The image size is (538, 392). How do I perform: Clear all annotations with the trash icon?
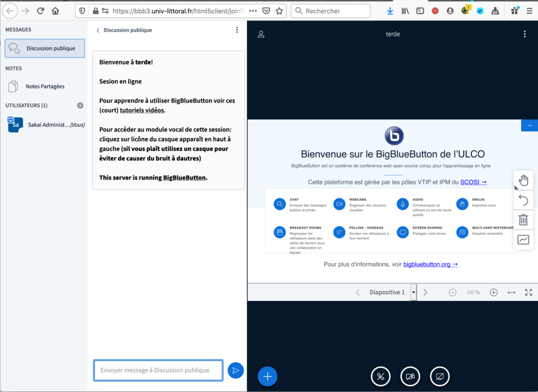(x=523, y=220)
